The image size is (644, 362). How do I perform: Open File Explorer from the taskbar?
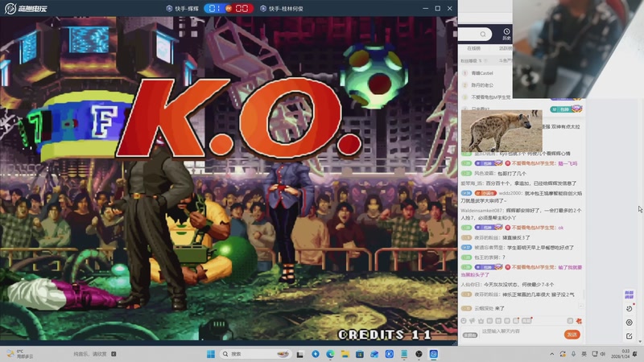[345, 354]
